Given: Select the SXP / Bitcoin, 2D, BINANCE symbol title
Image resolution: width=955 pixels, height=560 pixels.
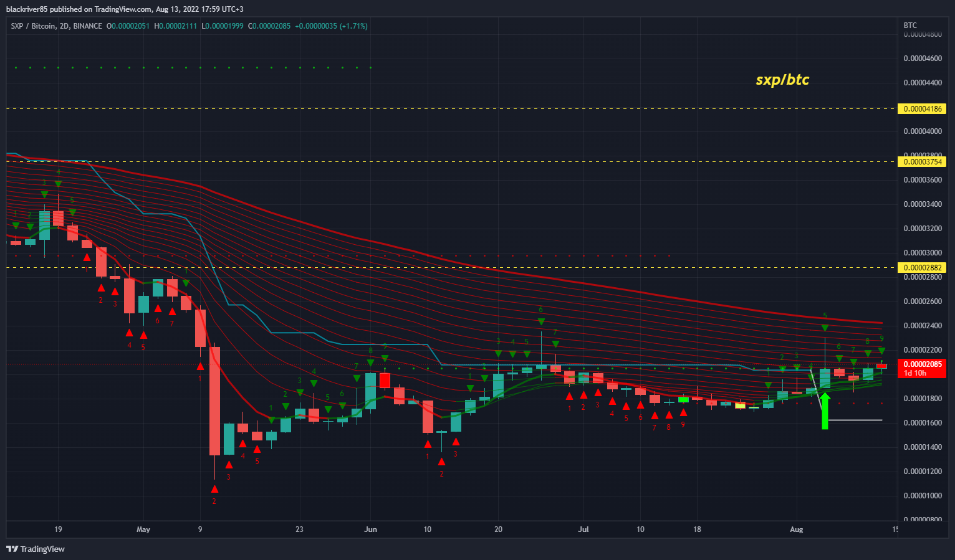Looking at the screenshot, I should pyautogui.click(x=56, y=26).
